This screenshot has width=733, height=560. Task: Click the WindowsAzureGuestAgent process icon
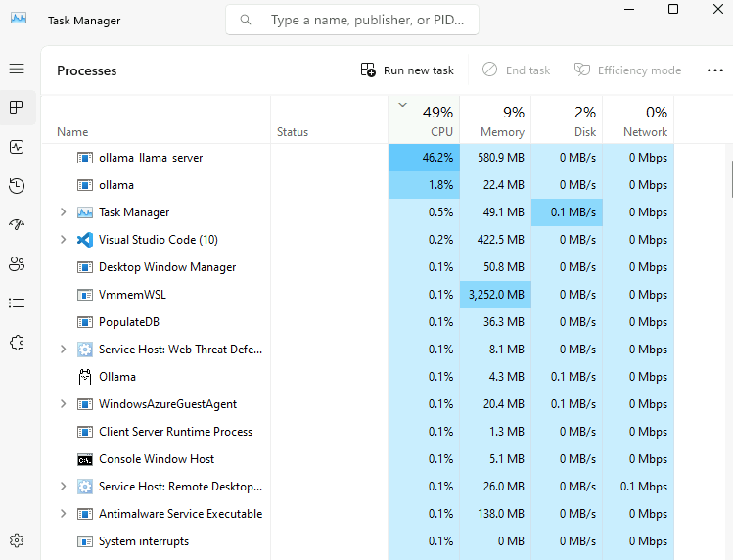pos(85,404)
